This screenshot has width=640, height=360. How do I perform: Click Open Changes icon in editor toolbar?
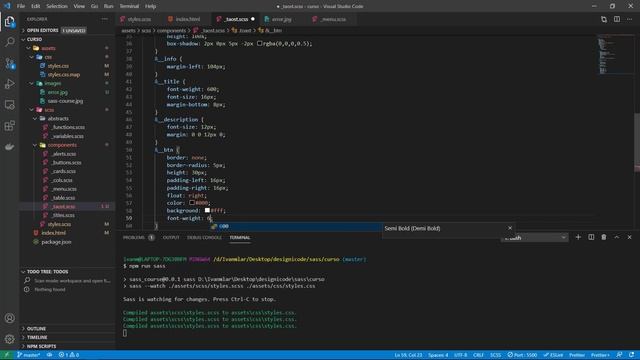[x=604, y=19]
